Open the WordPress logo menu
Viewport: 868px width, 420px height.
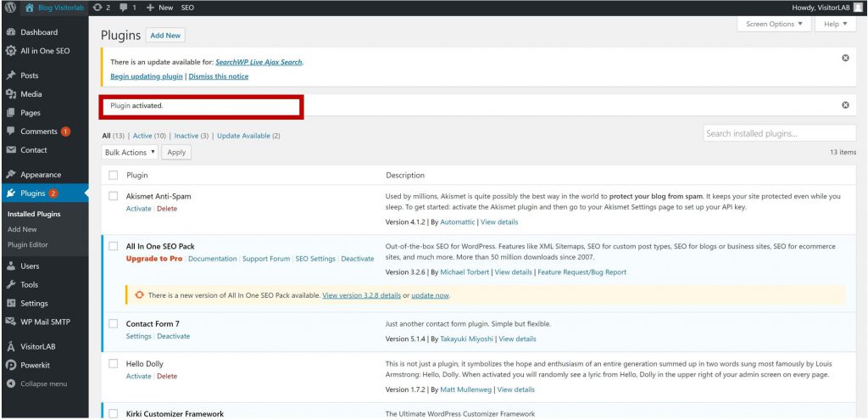(10, 8)
